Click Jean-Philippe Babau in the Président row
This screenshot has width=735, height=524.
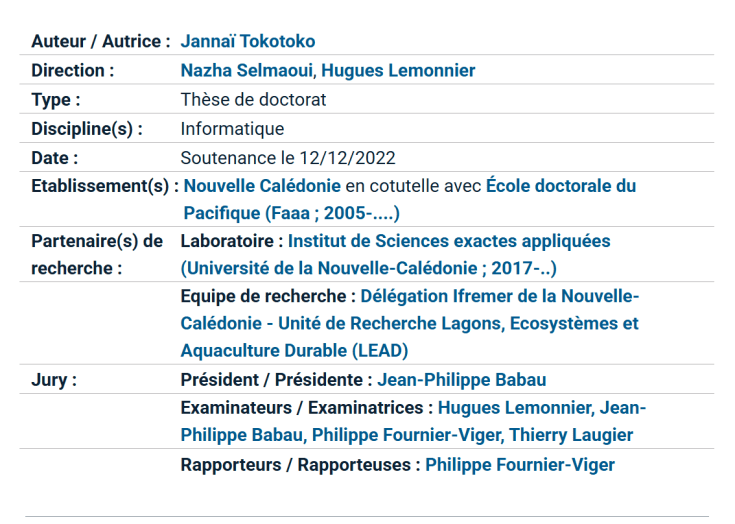coord(461,380)
